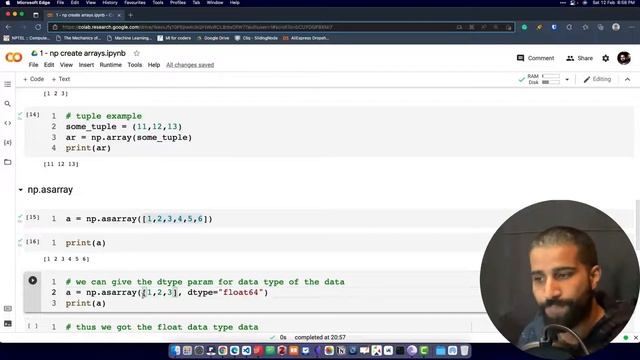Open macOS History menu in menu bar
640x360 pixels.
[110, 2]
